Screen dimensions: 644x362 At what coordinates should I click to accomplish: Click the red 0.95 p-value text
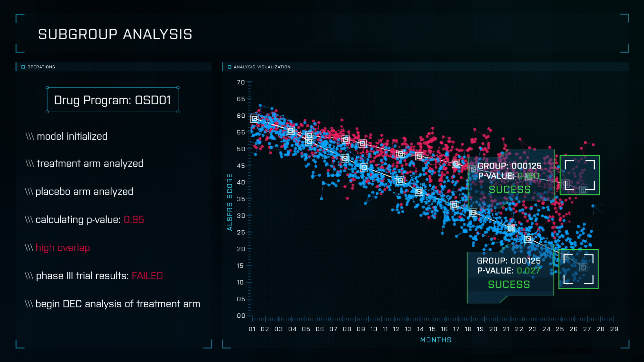pyautogui.click(x=134, y=220)
